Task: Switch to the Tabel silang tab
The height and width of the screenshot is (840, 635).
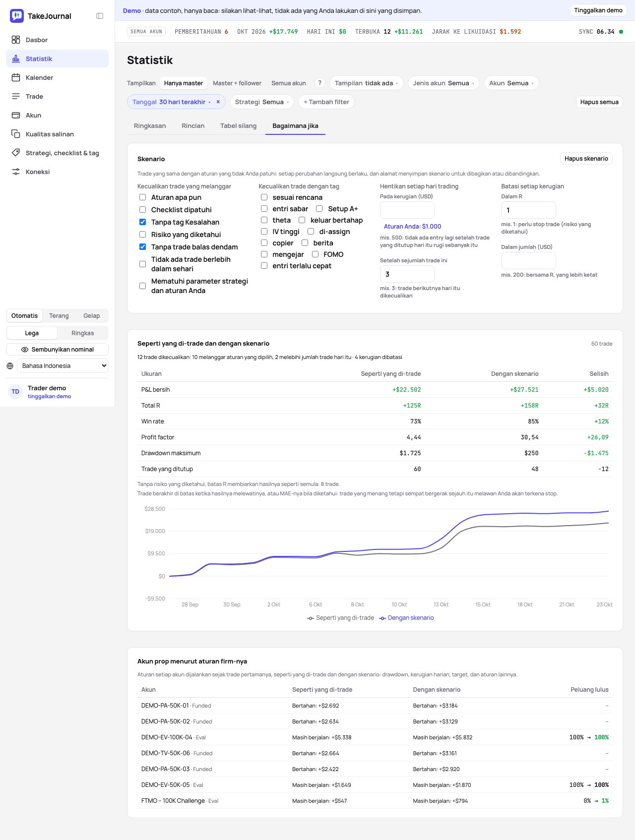Action: [239, 126]
